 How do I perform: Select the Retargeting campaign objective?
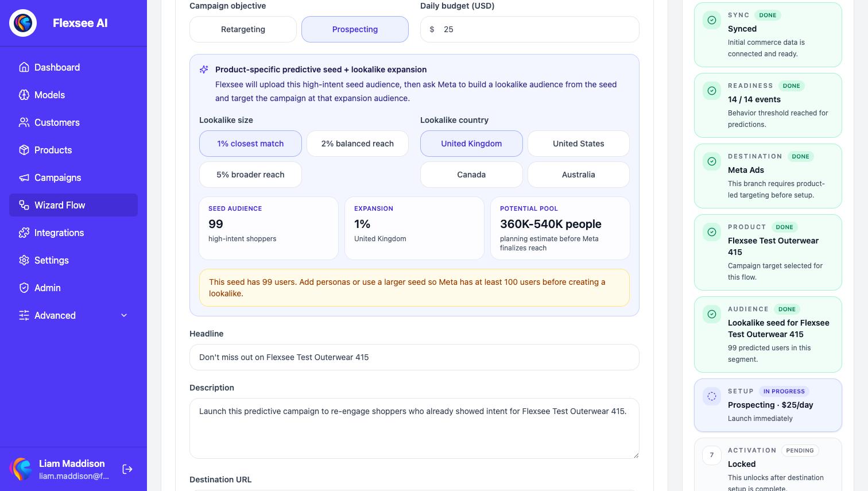click(x=243, y=29)
